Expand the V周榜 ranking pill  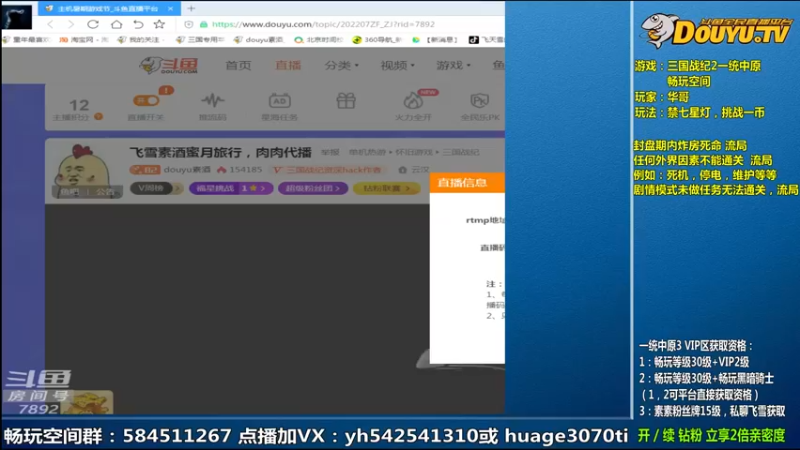[156, 188]
